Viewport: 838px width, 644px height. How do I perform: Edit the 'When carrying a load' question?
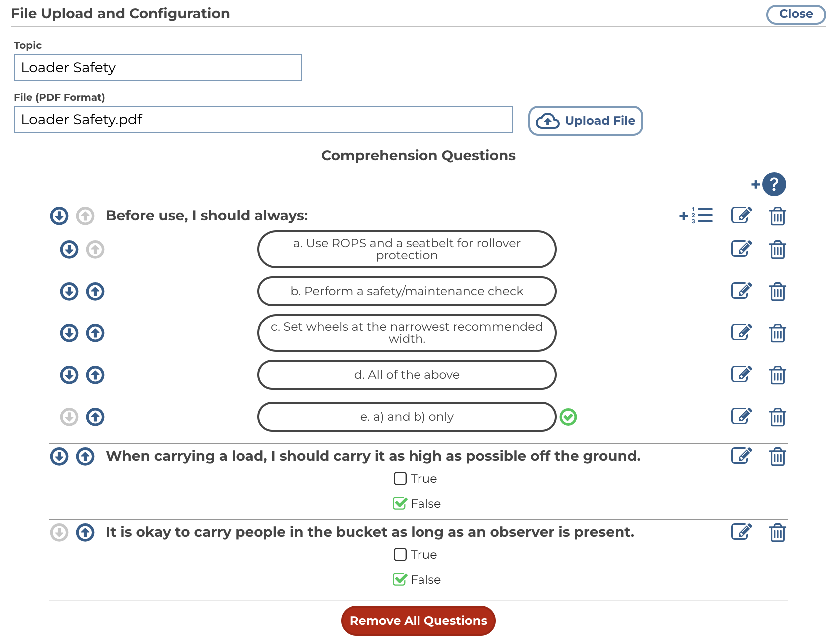(x=741, y=456)
